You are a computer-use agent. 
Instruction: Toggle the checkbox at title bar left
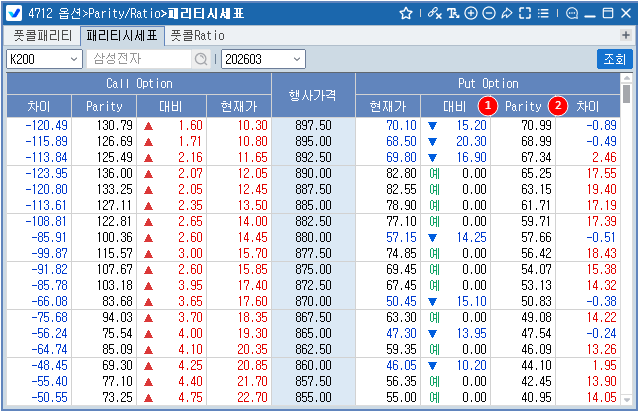[x=15, y=13]
